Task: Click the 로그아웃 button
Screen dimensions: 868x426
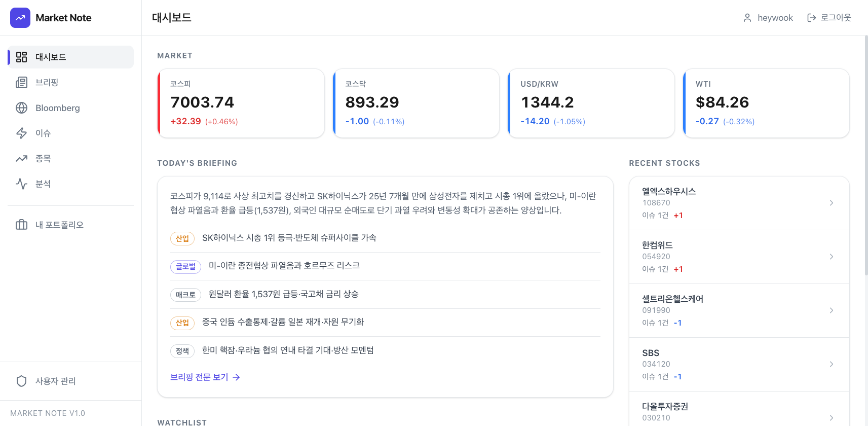Action: 829,18
